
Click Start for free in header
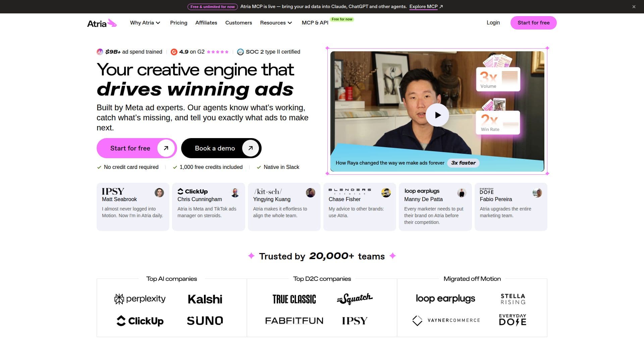pyautogui.click(x=533, y=23)
